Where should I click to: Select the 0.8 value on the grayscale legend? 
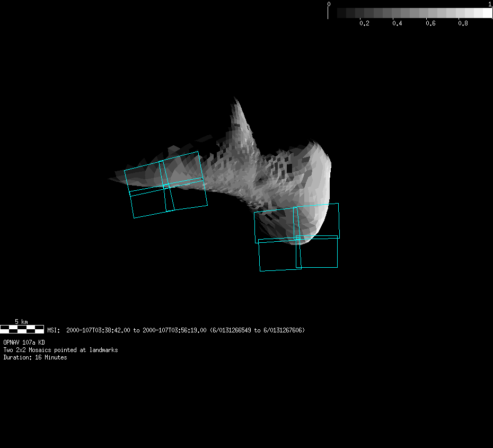pos(463,24)
